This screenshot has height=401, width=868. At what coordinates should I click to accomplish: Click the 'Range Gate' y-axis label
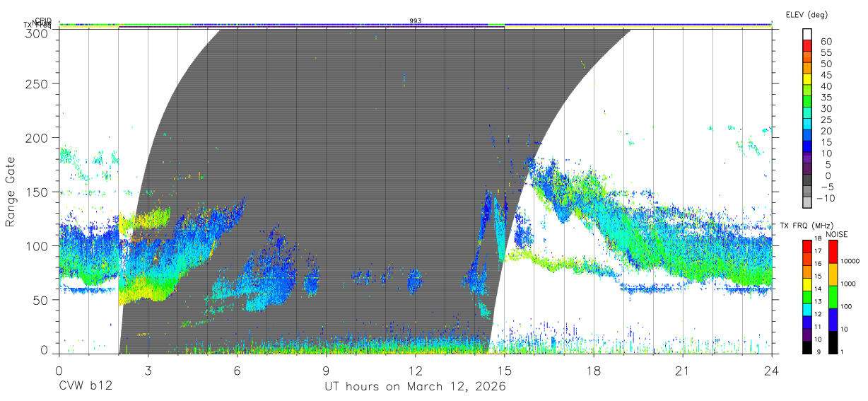tap(11, 191)
